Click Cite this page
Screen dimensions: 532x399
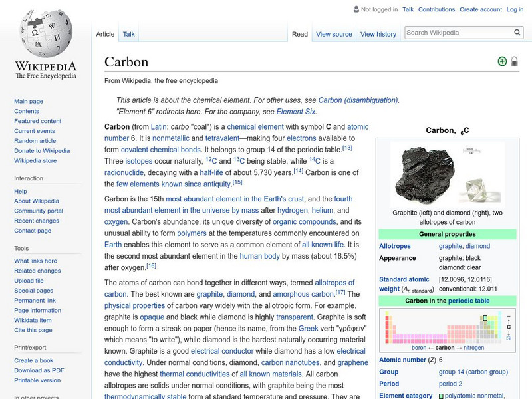point(33,329)
